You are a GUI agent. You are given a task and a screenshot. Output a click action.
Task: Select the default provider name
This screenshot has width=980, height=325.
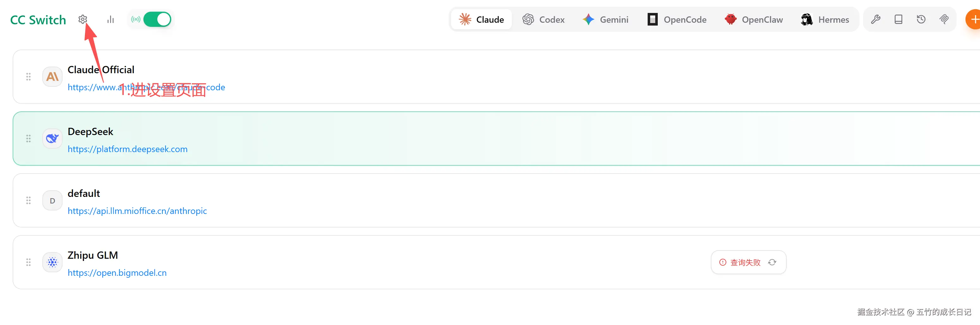tap(84, 193)
